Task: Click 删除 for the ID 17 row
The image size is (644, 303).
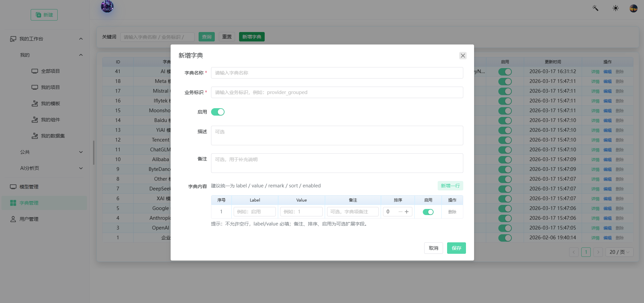Action: click(x=620, y=91)
